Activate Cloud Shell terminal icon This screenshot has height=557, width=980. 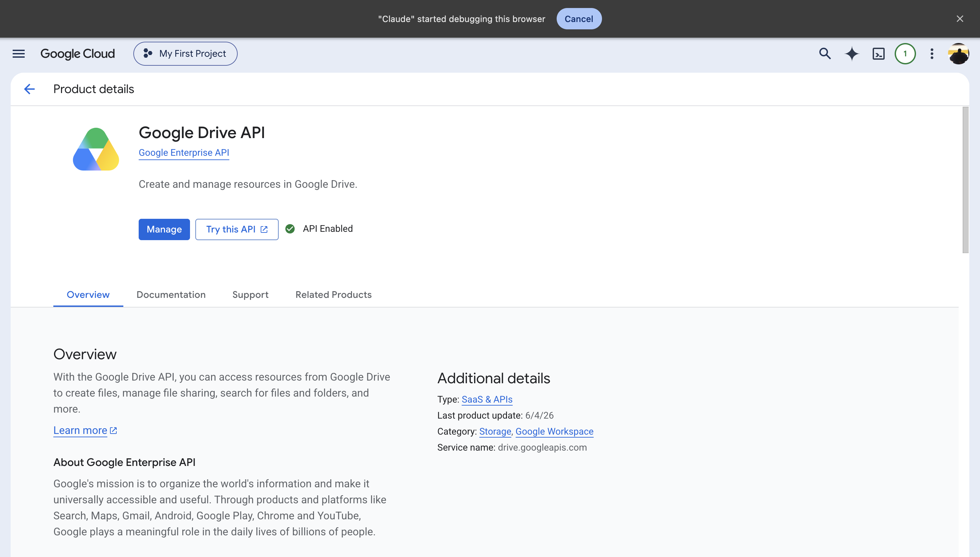[x=878, y=54]
